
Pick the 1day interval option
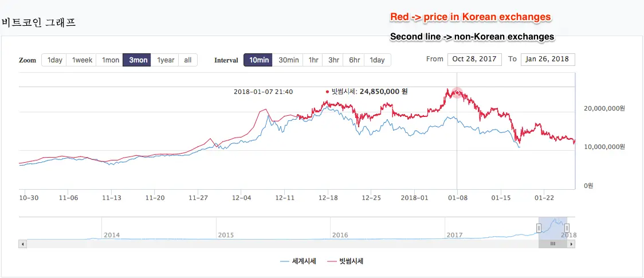(378, 60)
